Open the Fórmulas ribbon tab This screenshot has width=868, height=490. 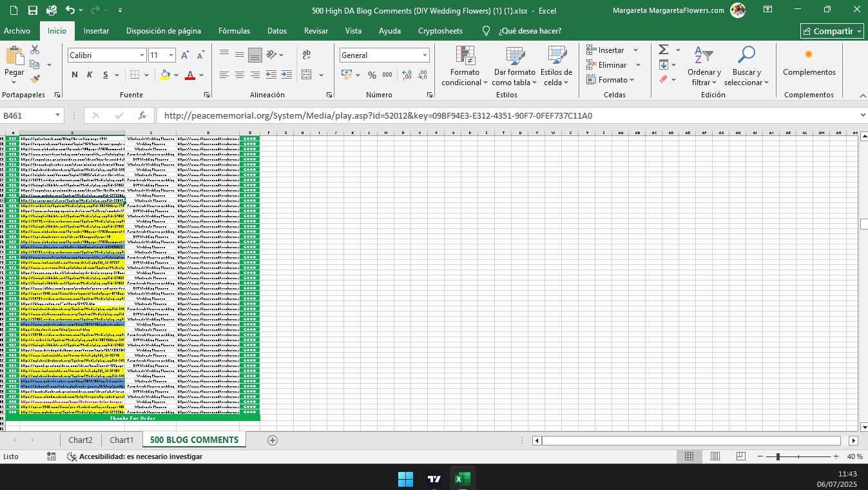click(234, 31)
